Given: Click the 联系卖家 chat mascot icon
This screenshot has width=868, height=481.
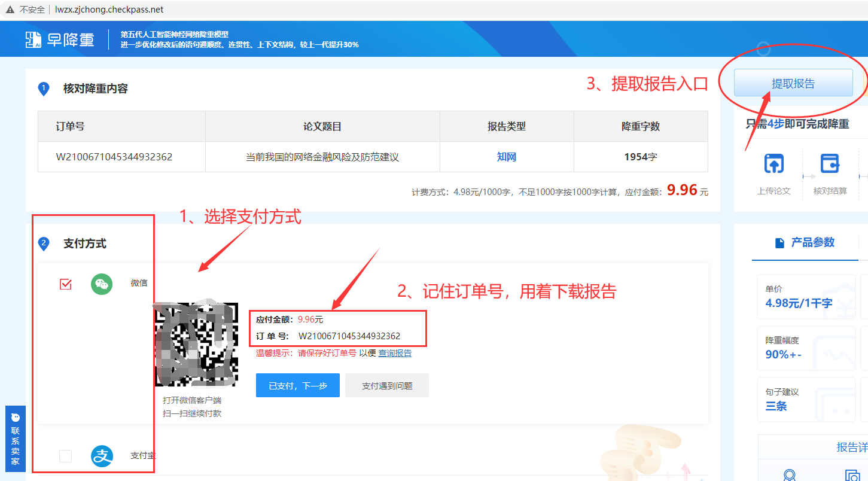Looking at the screenshot, I should point(16,418).
